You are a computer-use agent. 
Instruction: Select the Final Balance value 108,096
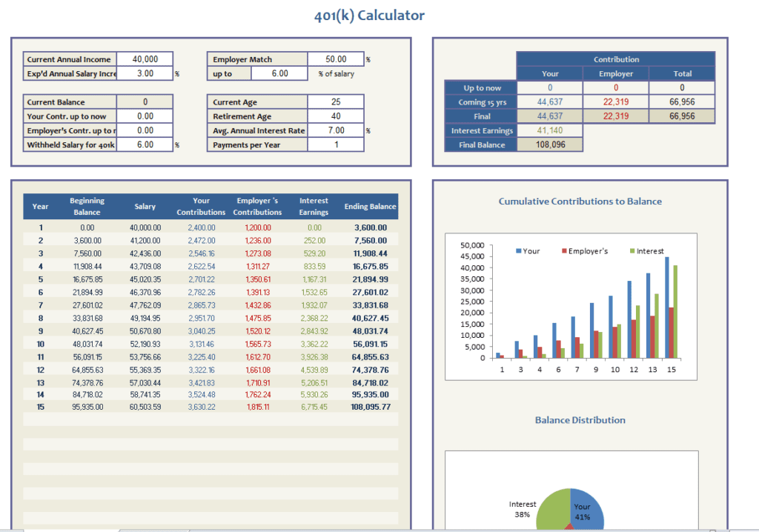point(550,144)
